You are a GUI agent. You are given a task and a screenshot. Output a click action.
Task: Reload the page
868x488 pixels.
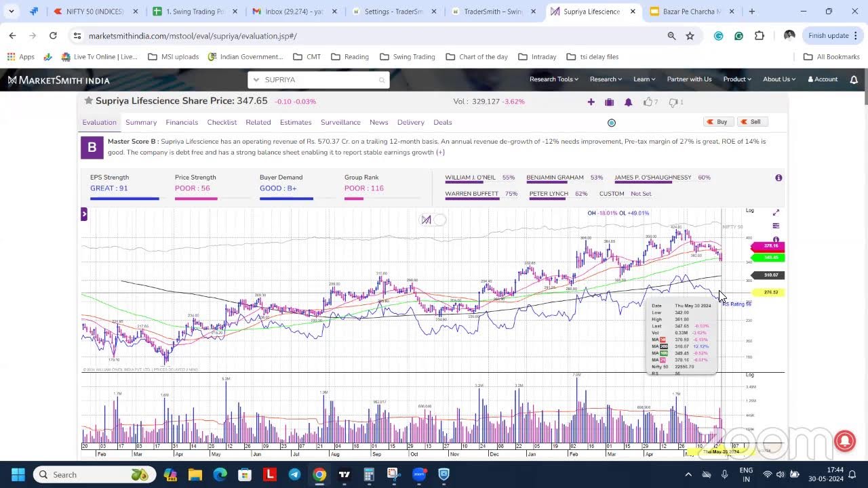53,36
